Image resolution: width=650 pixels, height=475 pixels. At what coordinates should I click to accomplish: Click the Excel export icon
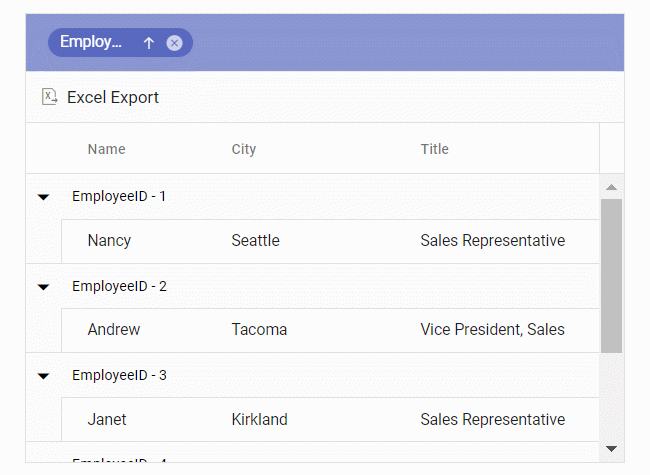pyautogui.click(x=49, y=97)
